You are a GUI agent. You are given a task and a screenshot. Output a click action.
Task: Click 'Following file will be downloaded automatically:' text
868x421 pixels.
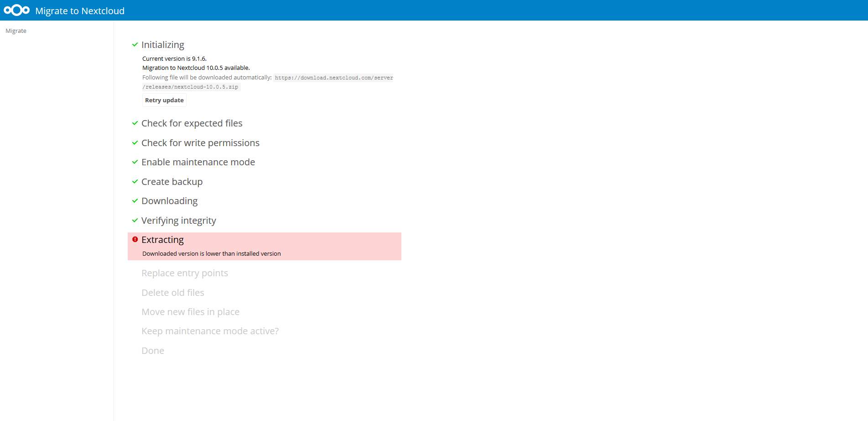tap(207, 78)
